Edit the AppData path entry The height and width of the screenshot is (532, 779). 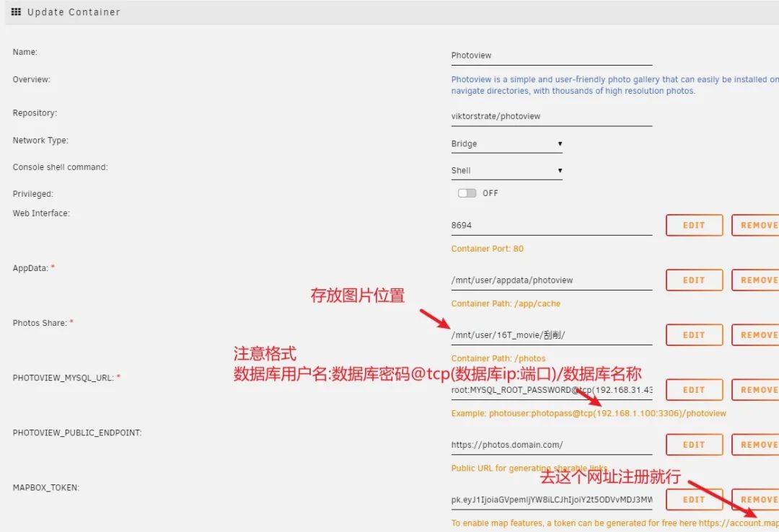[x=693, y=280]
